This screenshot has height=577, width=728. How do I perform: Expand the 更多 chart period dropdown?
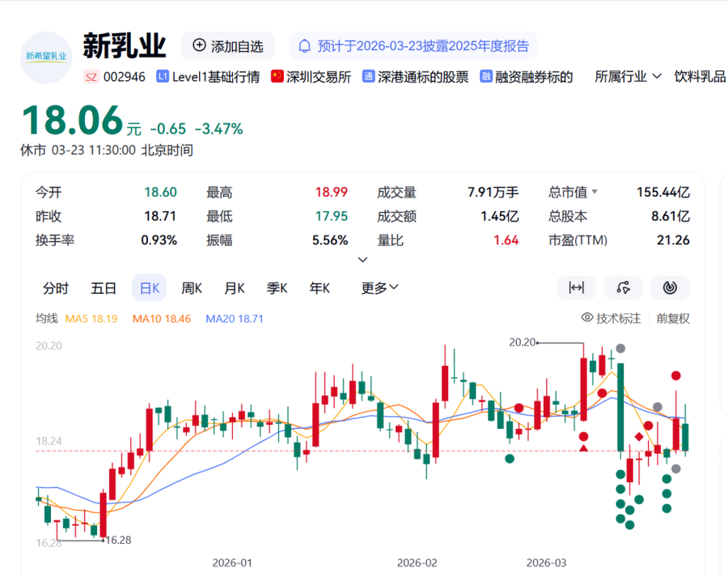tap(379, 288)
